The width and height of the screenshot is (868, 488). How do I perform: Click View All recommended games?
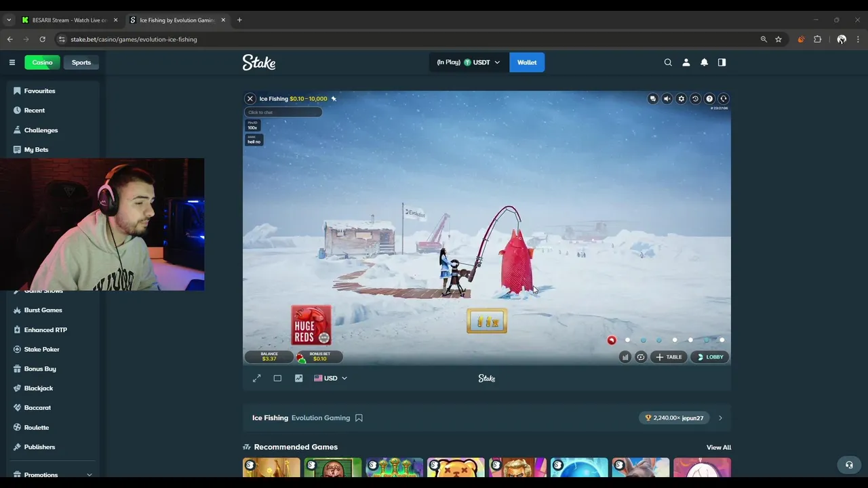point(719,447)
